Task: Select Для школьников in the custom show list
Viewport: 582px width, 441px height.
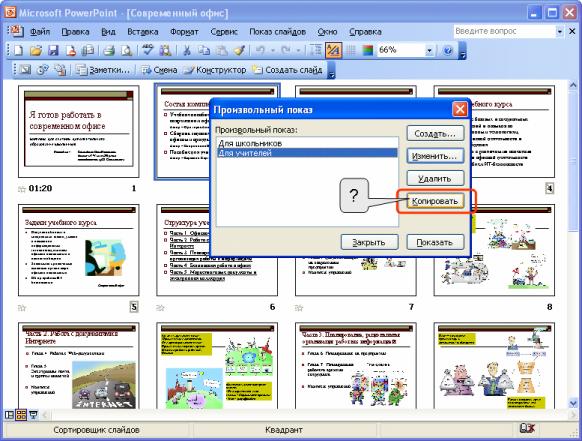Action: 307,143
